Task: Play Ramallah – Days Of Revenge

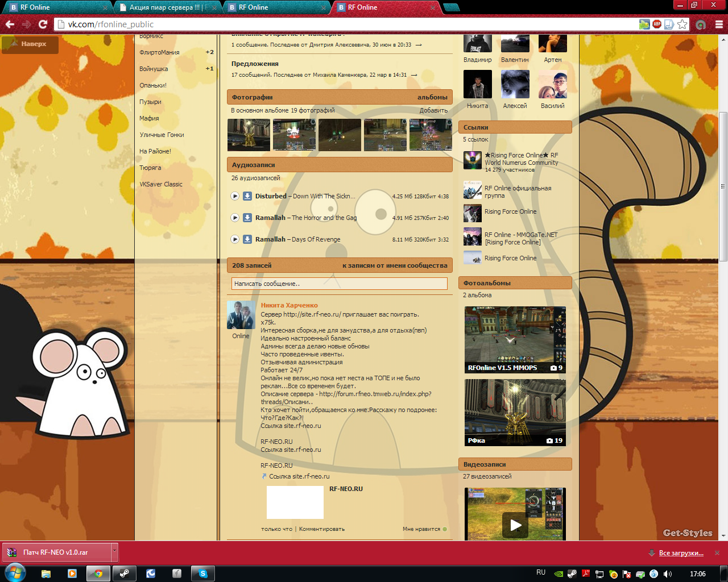Action: coord(235,239)
